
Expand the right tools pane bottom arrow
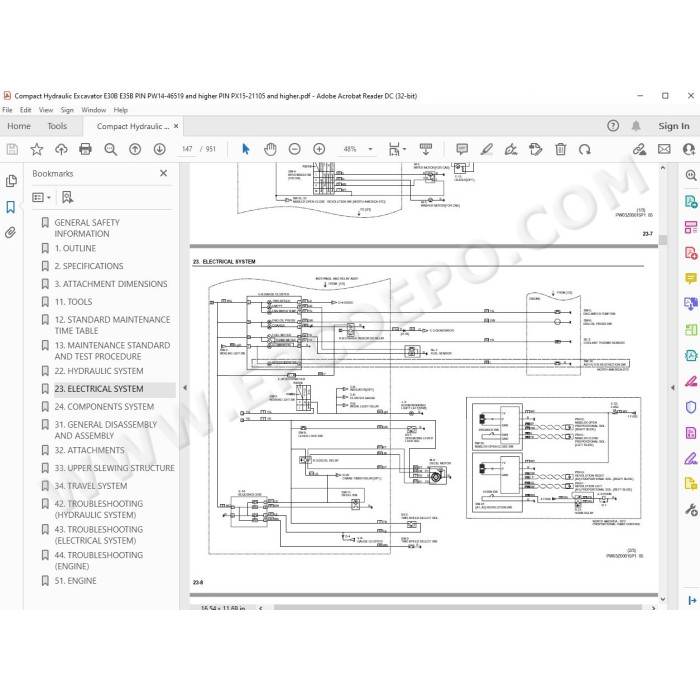[x=692, y=600]
